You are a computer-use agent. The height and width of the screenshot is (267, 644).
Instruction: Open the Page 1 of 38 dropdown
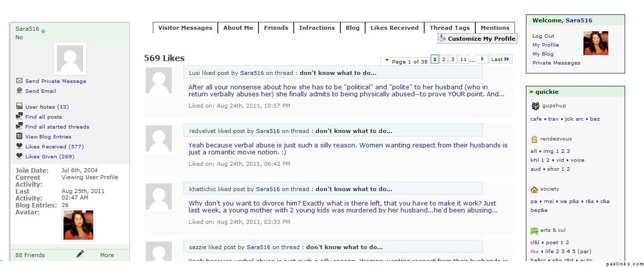point(404,62)
